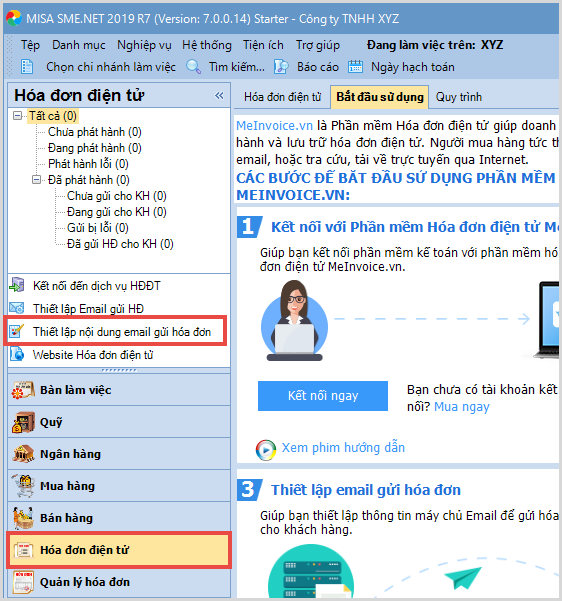Open Thiết lập nội dung email gửi hóa đơn

coord(122,332)
